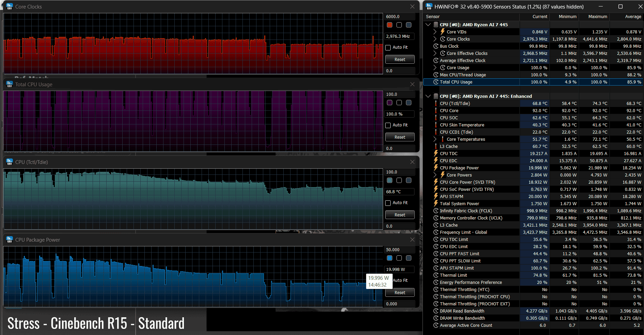Click the CPU chip icon beside AMD Ryzen AI 7 445
The width and height of the screenshot is (644, 335).
click(436, 25)
